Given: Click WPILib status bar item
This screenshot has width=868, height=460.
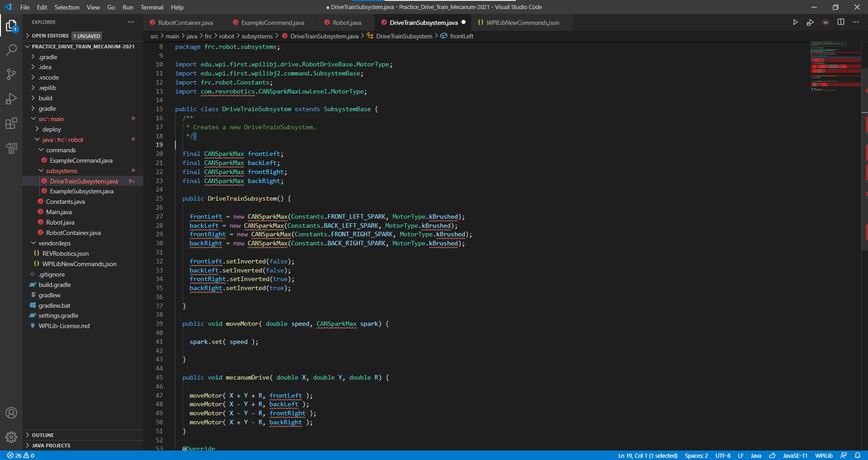Looking at the screenshot, I should 824,455.
